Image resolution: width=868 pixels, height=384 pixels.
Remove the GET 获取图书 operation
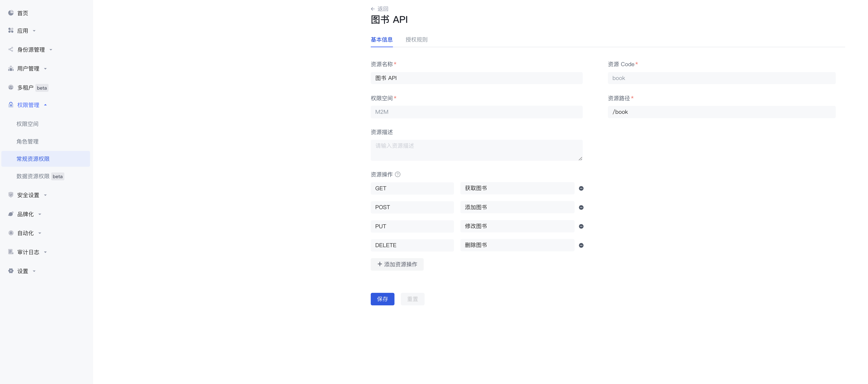tap(581, 188)
